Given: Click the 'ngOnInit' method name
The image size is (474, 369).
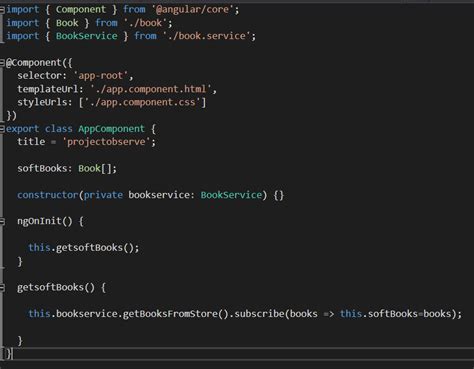Looking at the screenshot, I should tap(39, 221).
